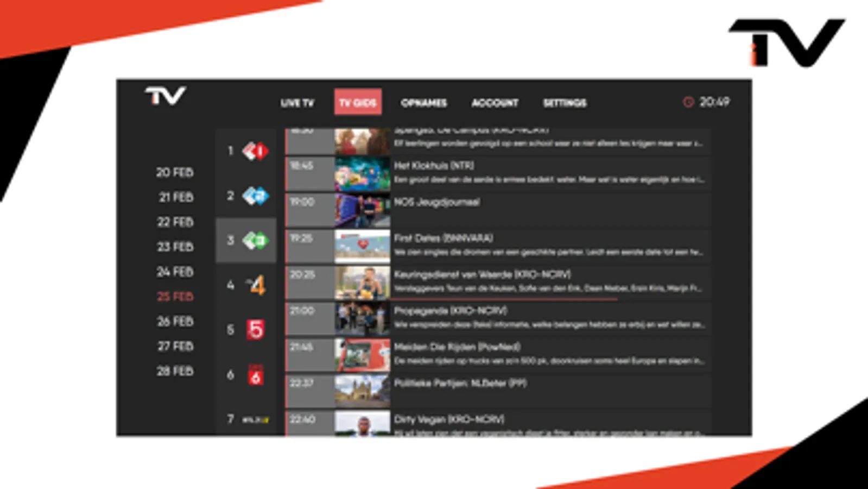Open Keuringsdienst van Waarde programme title

pos(482,274)
